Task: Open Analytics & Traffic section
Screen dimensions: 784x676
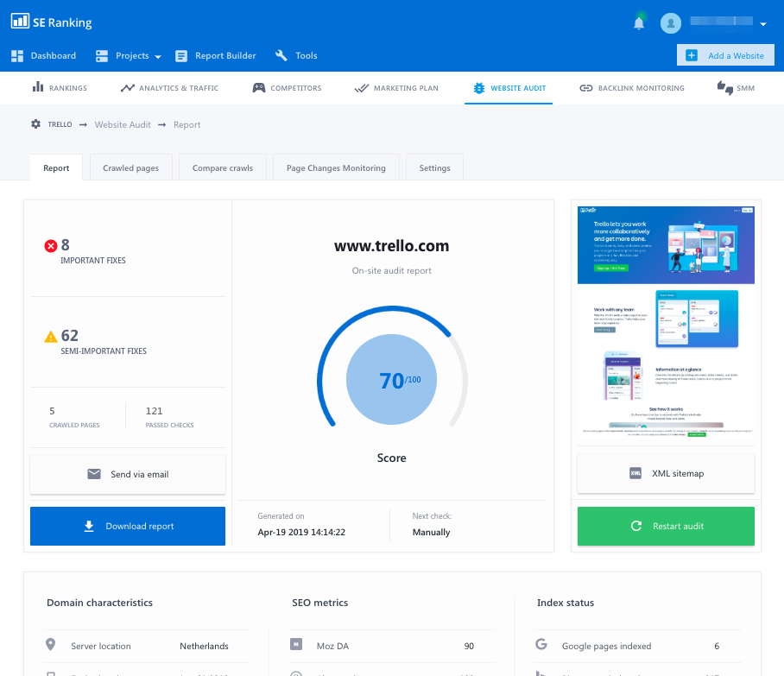Action: pyautogui.click(x=179, y=88)
